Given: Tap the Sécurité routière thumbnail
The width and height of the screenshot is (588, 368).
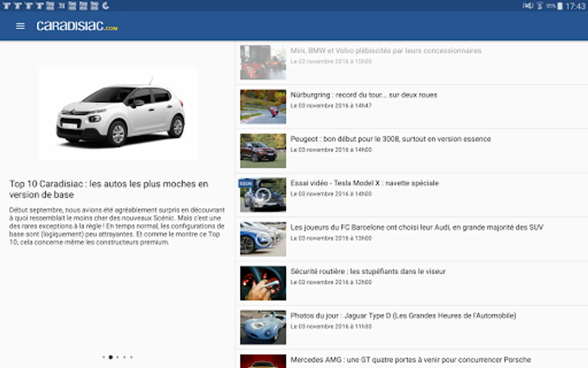Looking at the screenshot, I should coord(263,283).
